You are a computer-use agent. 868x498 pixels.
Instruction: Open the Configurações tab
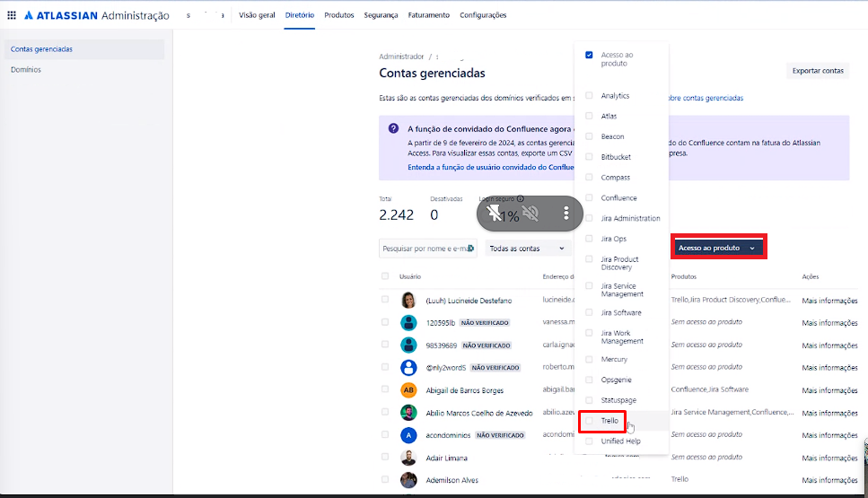coord(483,15)
